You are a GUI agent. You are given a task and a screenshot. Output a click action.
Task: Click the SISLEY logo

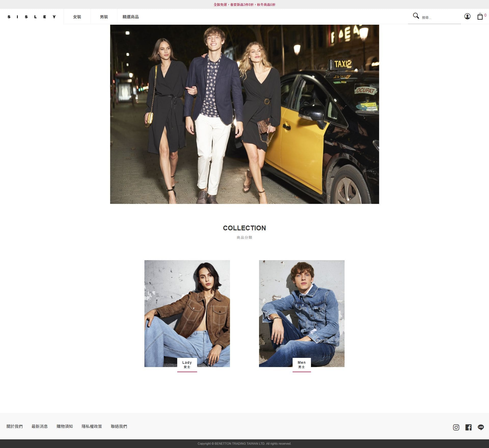point(32,17)
